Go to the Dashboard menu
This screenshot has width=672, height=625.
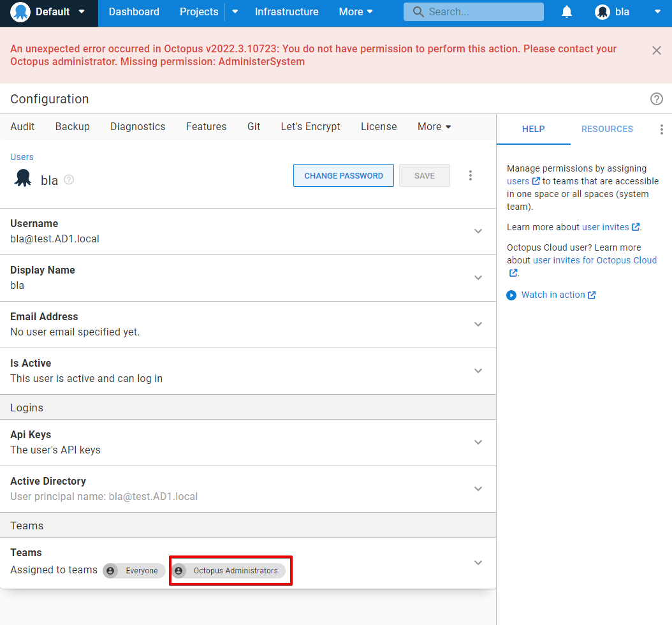134,11
